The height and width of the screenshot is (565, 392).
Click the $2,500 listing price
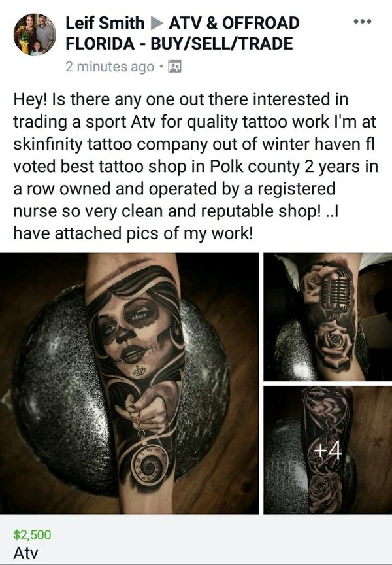pos(33,535)
